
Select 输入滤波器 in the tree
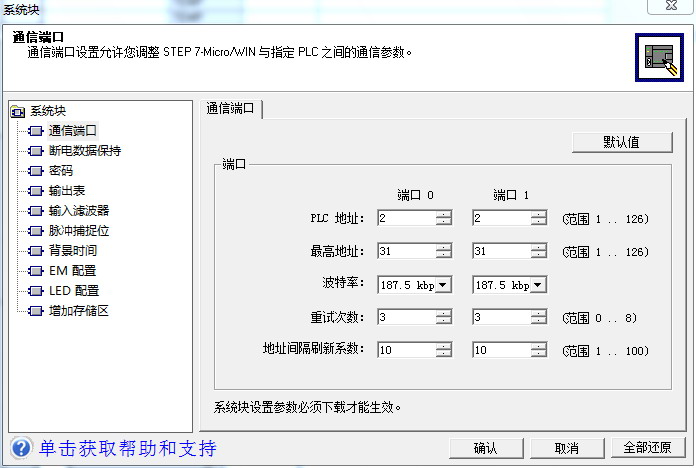[x=78, y=210]
